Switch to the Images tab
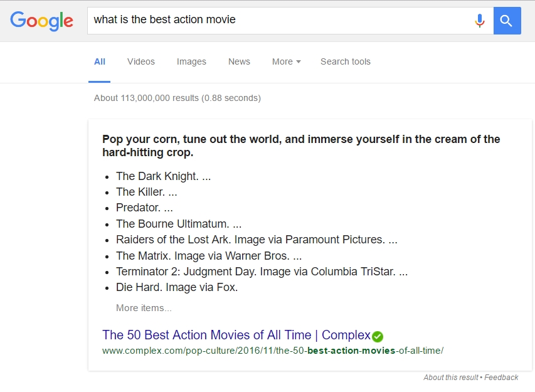 point(191,61)
